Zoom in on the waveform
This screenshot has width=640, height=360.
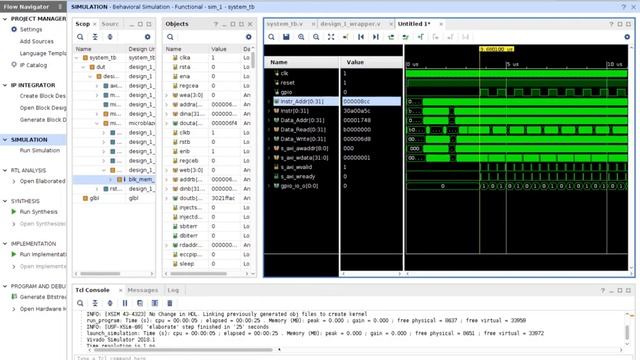[301, 37]
